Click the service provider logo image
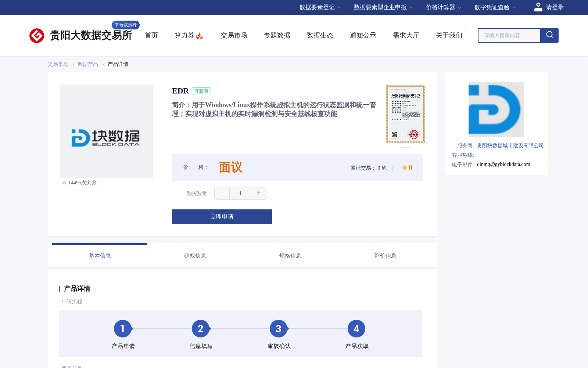Viewport: 588px width, 368px height. (x=496, y=109)
